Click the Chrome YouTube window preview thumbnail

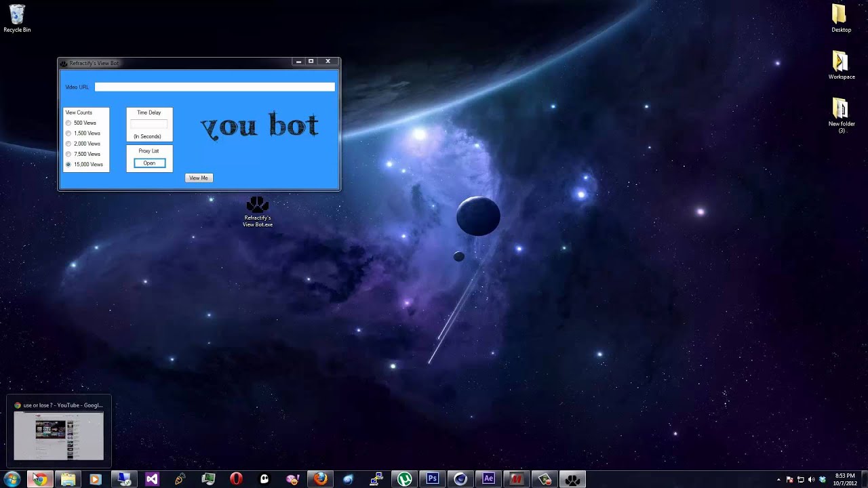[59, 435]
